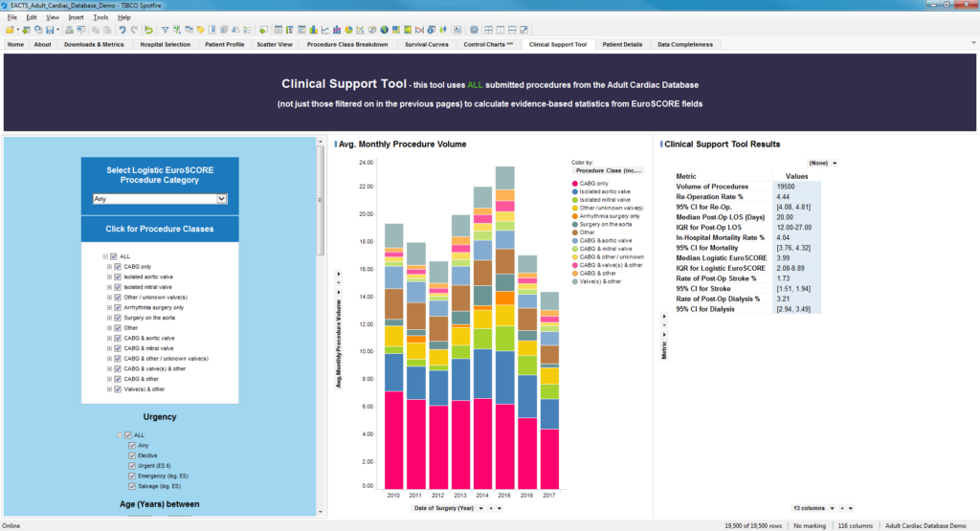Click the open folder icon
This screenshot has height=531, width=980.
[10, 30]
